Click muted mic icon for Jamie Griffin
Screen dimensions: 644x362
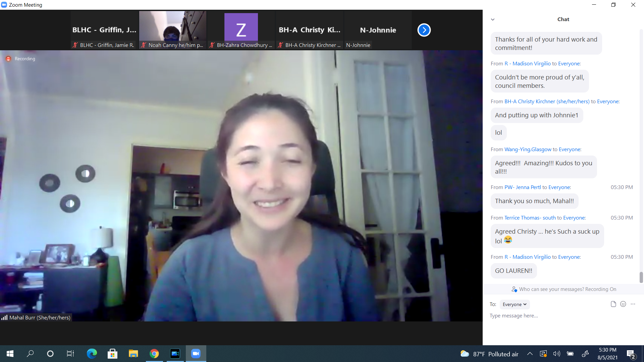pyautogui.click(x=75, y=45)
